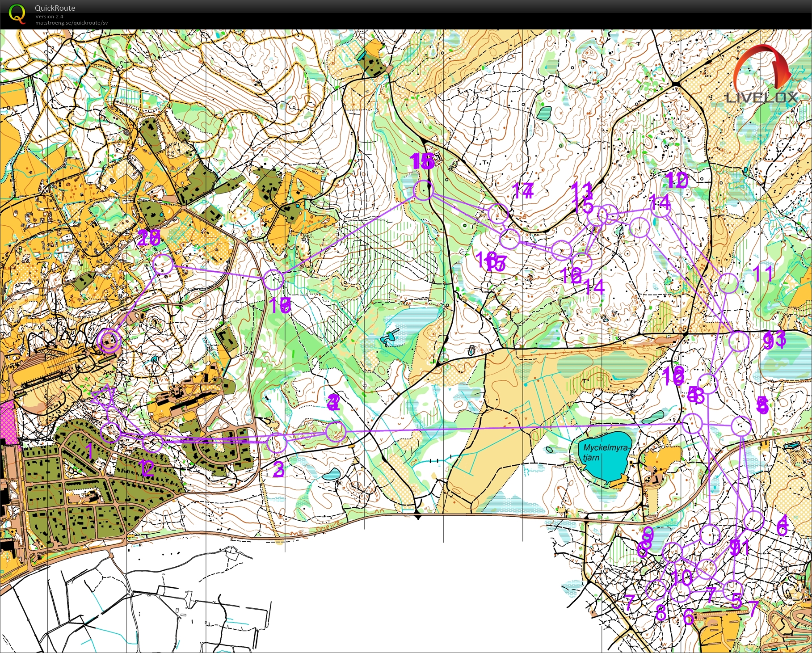Click the control number 8 label
Image resolution: width=812 pixels, height=653 pixels.
(661, 612)
